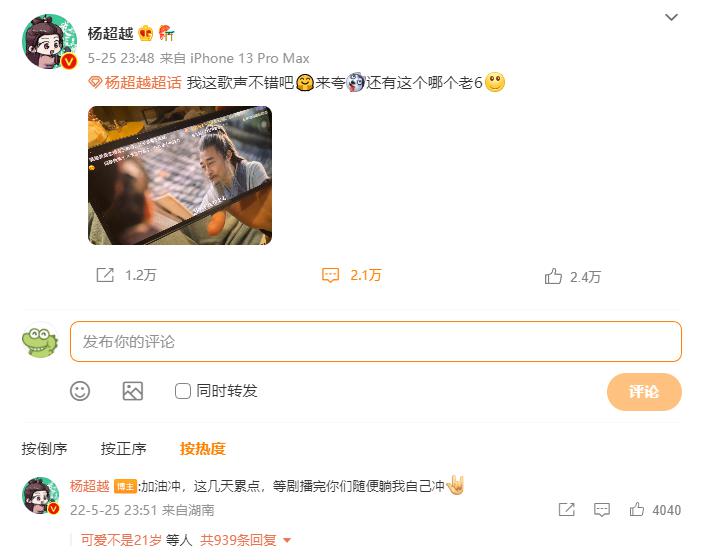Like 杨超越's comment with 4040 likes

point(637,509)
